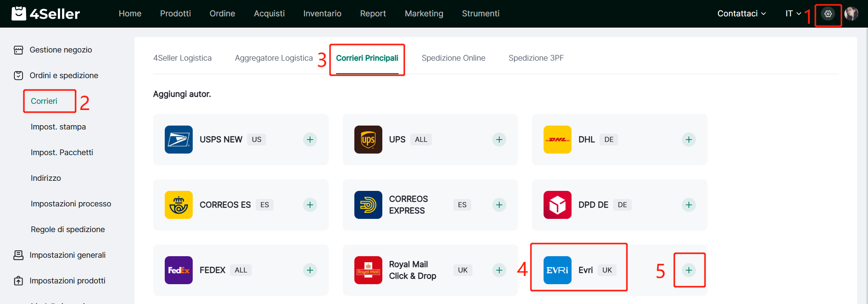Open Impostazioni processo in the sidebar
The height and width of the screenshot is (304, 868).
[x=71, y=204]
